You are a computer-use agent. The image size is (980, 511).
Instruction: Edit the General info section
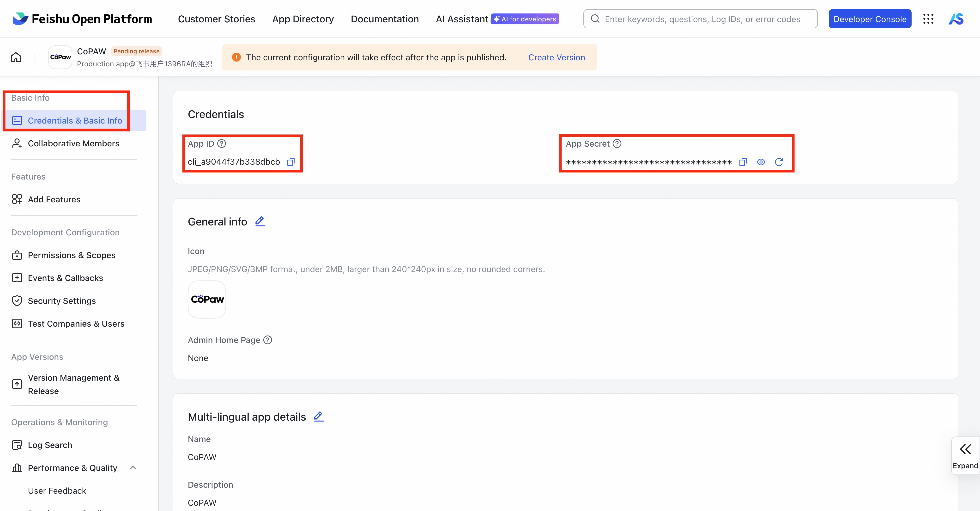(x=260, y=221)
